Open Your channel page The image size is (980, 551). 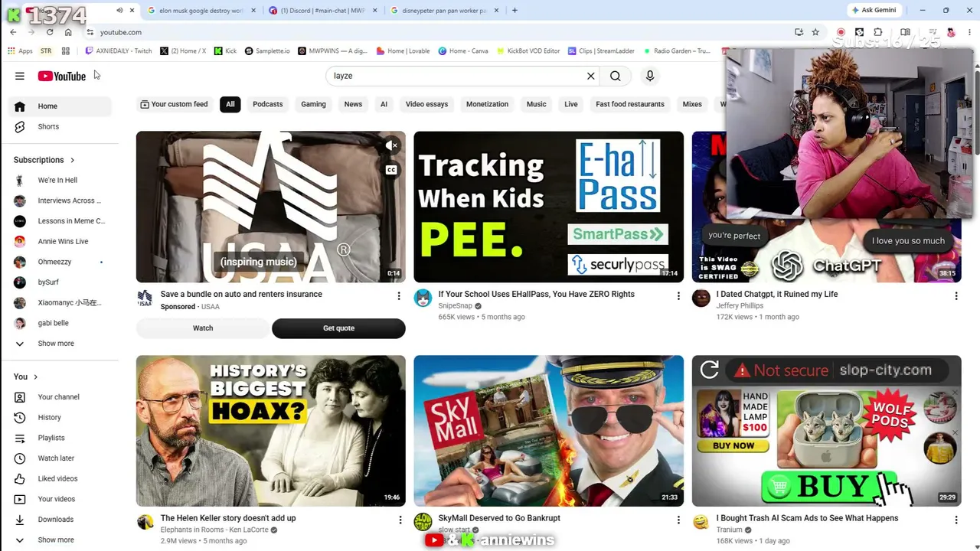(61, 397)
